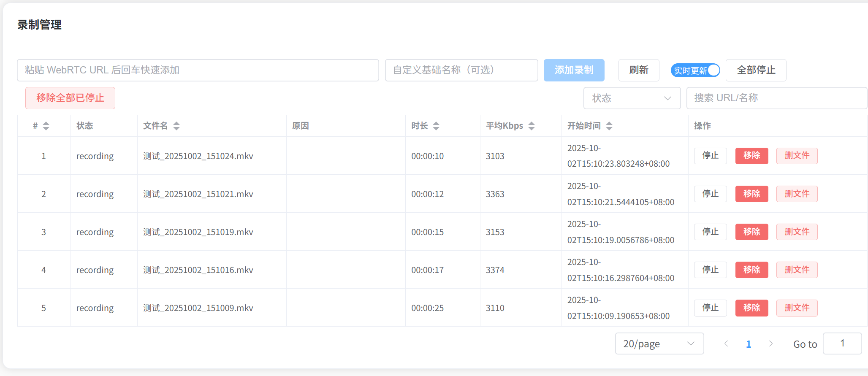The width and height of the screenshot is (868, 376).
Task: Select page 1 in pagination
Action: (x=749, y=344)
